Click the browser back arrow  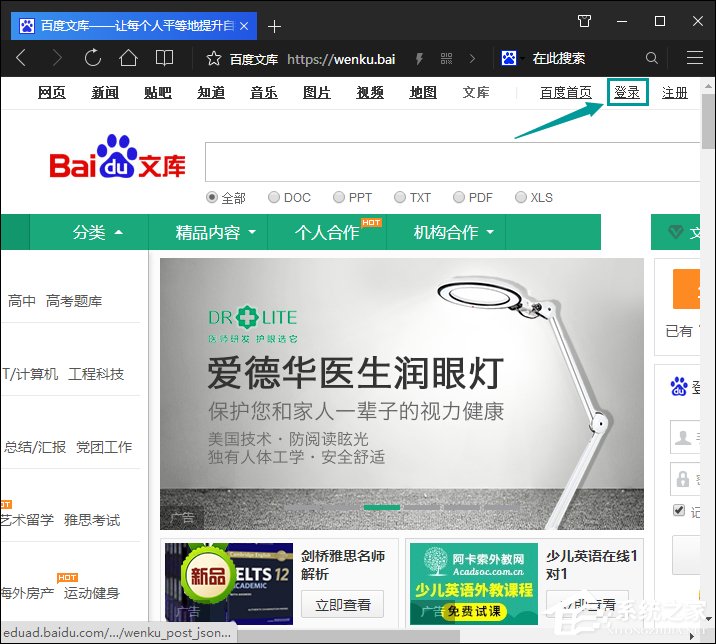coord(21,58)
